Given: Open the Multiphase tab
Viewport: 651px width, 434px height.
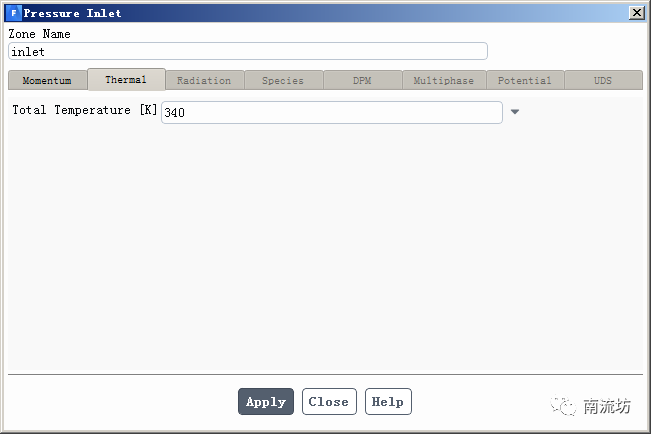Looking at the screenshot, I should click(x=444, y=80).
